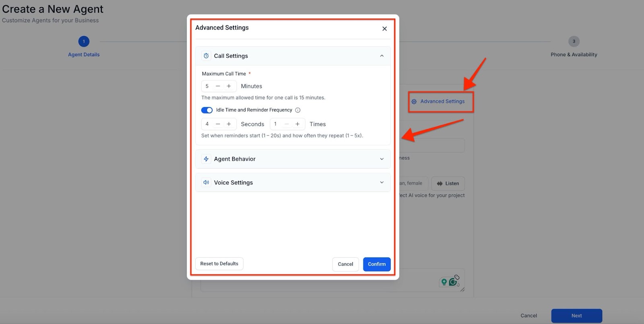Click the speaker icon for Voice Settings

206,182
